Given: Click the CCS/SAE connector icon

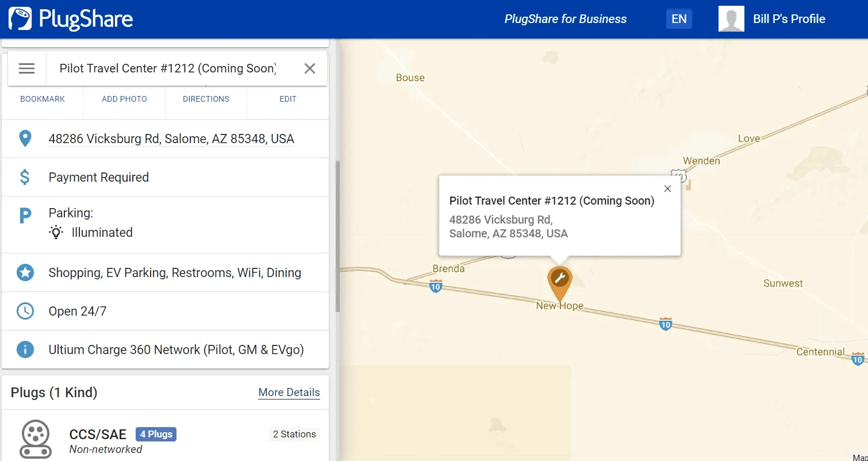Looking at the screenshot, I should coord(36,439).
